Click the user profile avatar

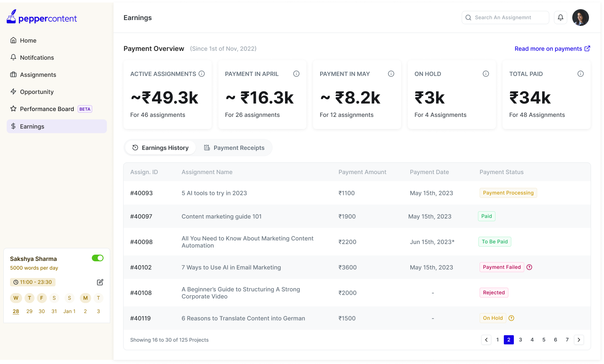(x=581, y=18)
